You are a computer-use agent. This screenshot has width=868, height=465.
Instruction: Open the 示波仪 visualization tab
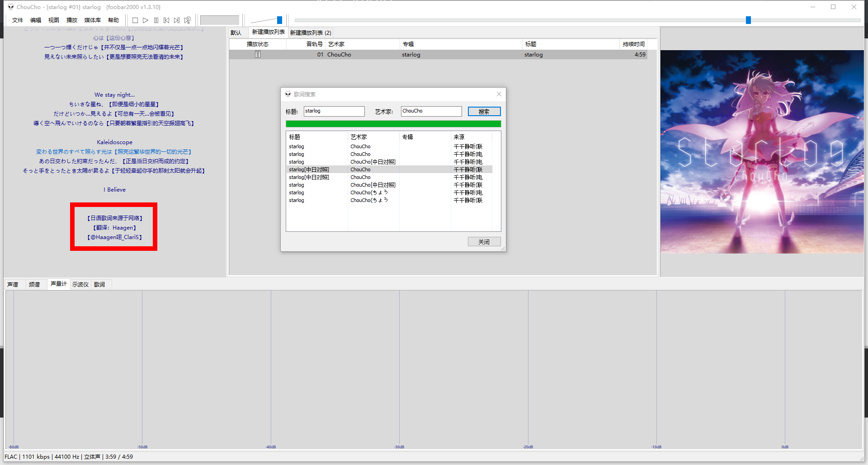[80, 284]
